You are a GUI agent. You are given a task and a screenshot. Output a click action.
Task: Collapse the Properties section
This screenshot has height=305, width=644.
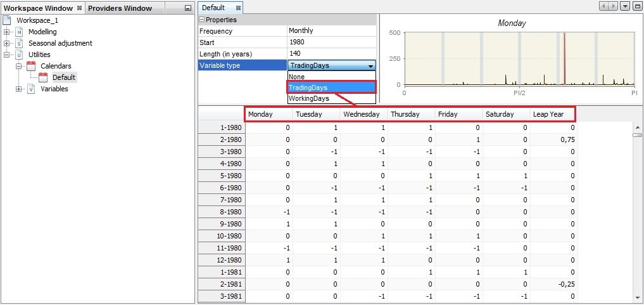pos(203,20)
